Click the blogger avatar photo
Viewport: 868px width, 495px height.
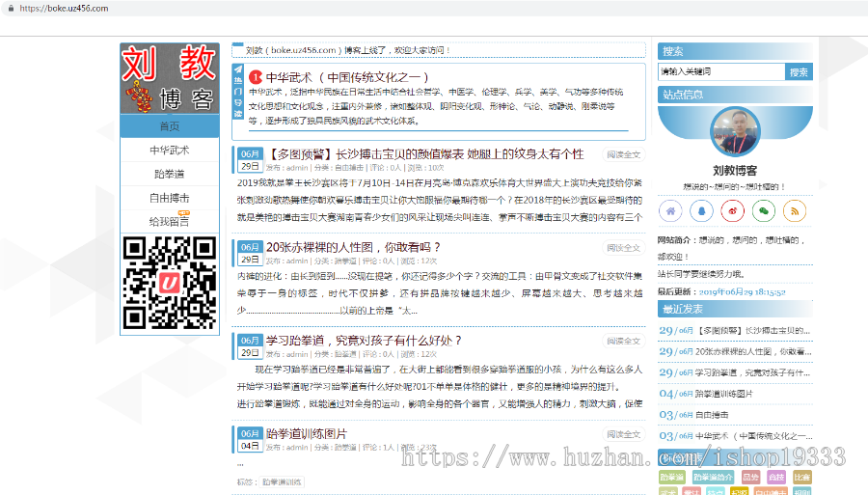(735, 132)
